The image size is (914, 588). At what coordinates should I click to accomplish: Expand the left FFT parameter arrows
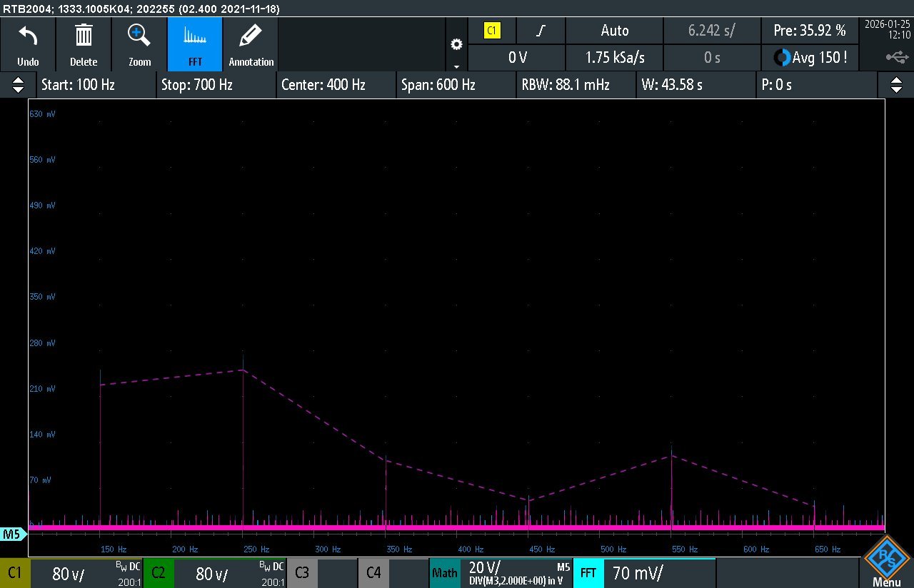(x=18, y=85)
